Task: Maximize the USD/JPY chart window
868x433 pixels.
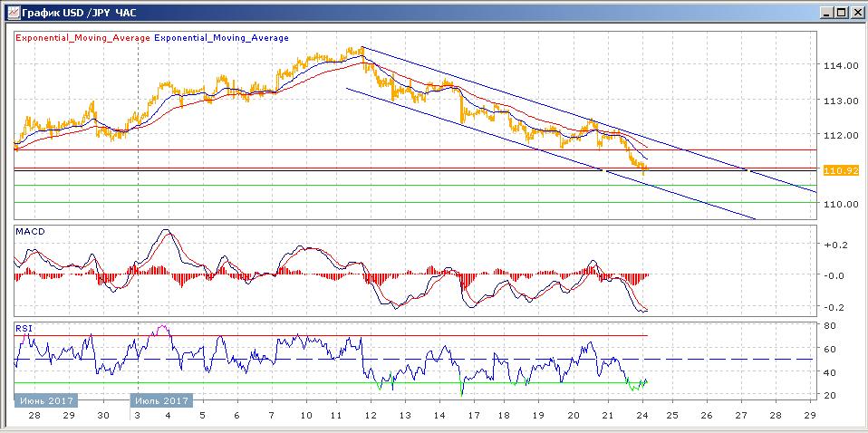Action: [841, 12]
